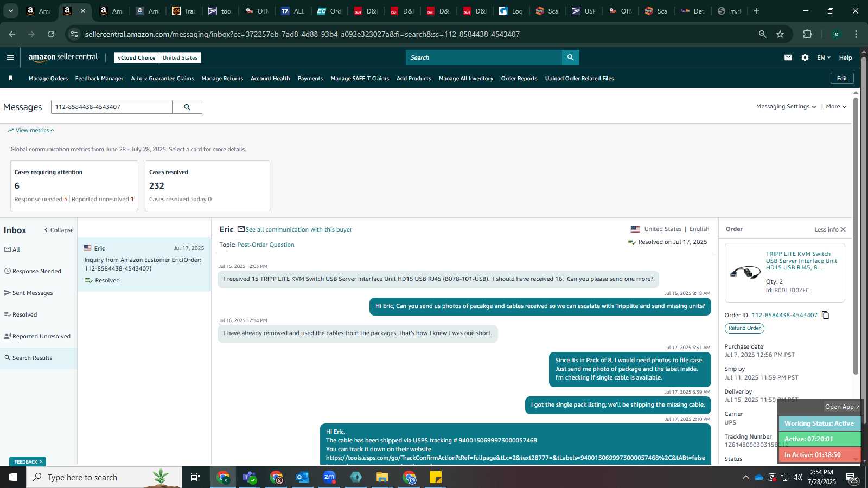
Task: Click the global Search input field
Action: click(x=484, y=57)
